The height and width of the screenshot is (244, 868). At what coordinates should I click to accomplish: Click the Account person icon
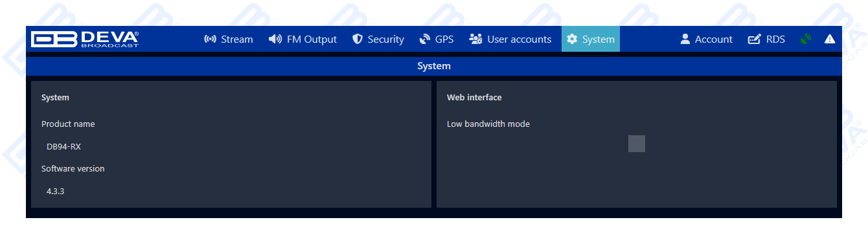click(685, 39)
